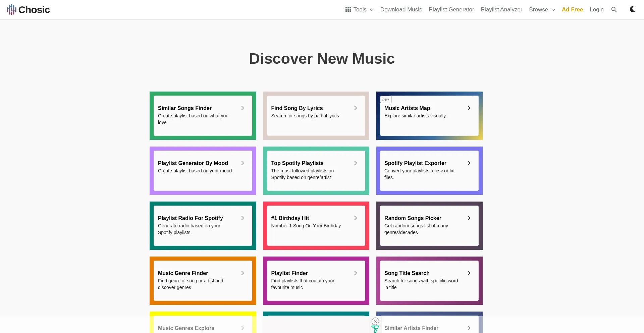Close the bottom ad banner
Screen dimensions: 644x333
375,321
